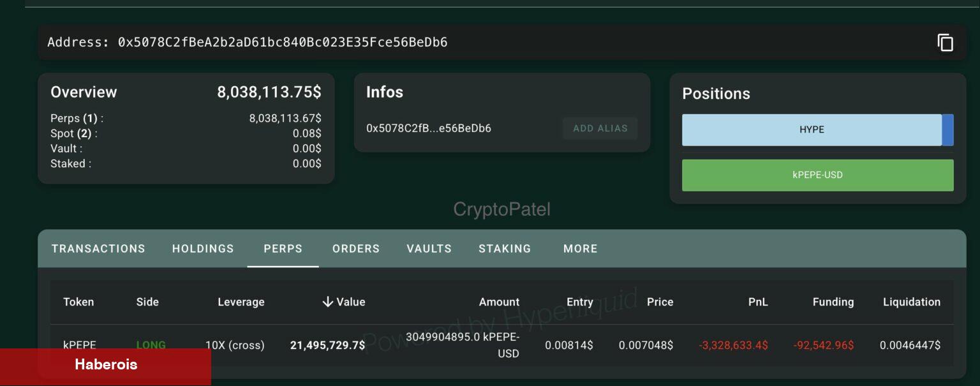Select the light blue HYPE position bar
Viewport: 980px width, 386px height.
coord(811,130)
